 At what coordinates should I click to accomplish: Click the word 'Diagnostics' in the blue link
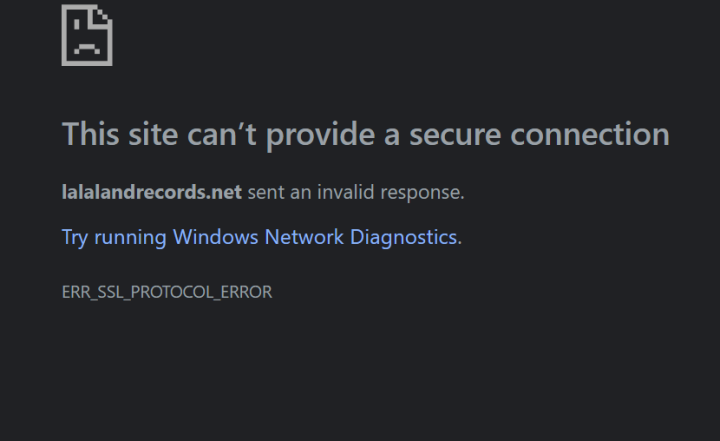pos(402,237)
